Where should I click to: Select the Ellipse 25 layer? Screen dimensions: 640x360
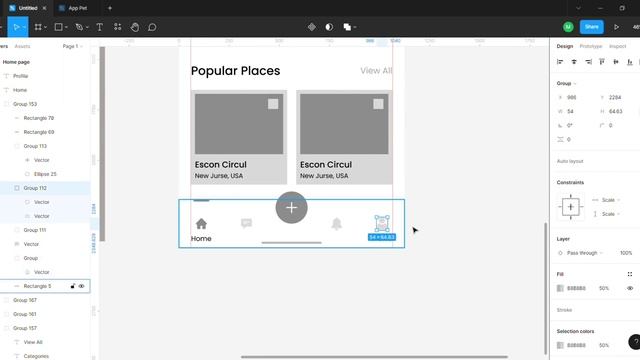point(45,174)
